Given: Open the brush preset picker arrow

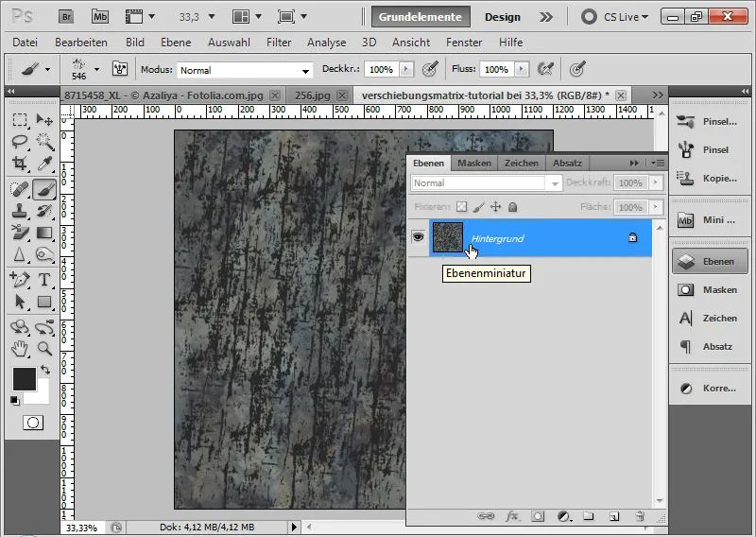Looking at the screenshot, I should [97, 69].
